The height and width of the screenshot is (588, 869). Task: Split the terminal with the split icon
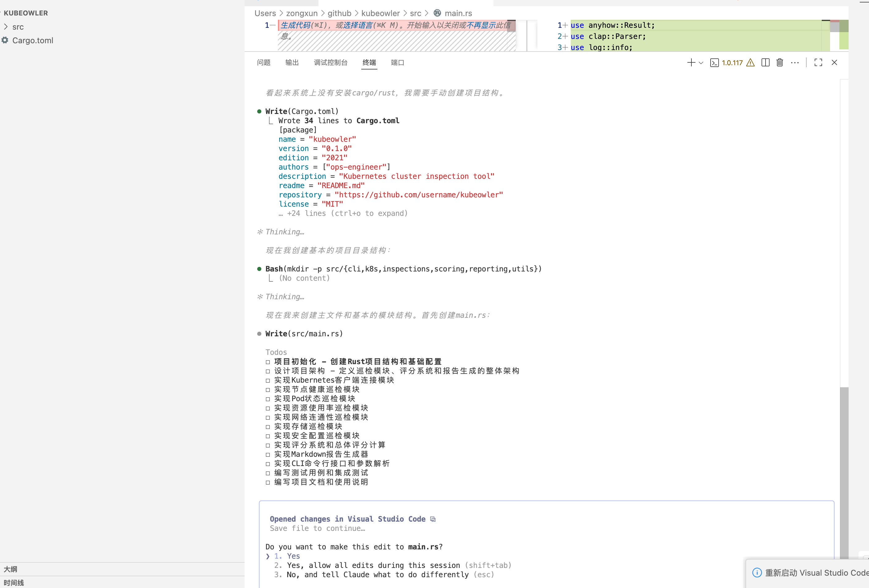[x=766, y=62]
